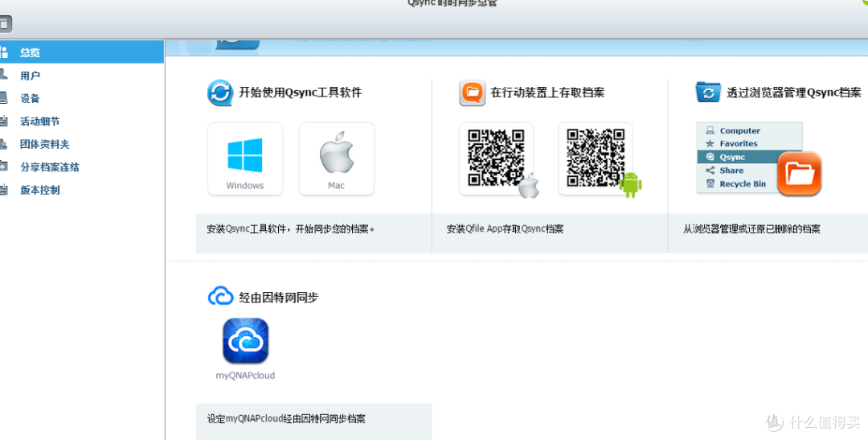
Task: Click the text 设定myQNAPcloud经由因特网同步档案
Action: point(286,419)
